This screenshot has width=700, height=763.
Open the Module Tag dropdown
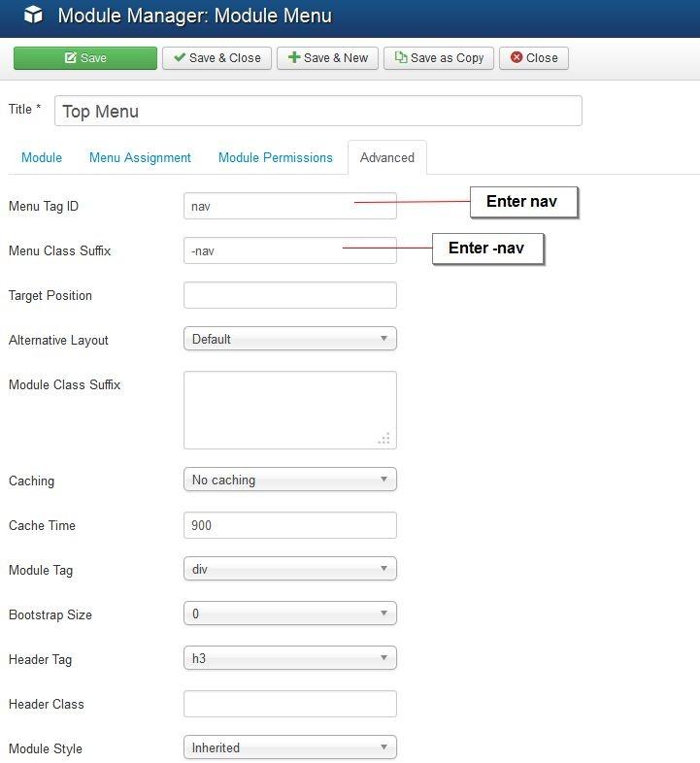[289, 569]
